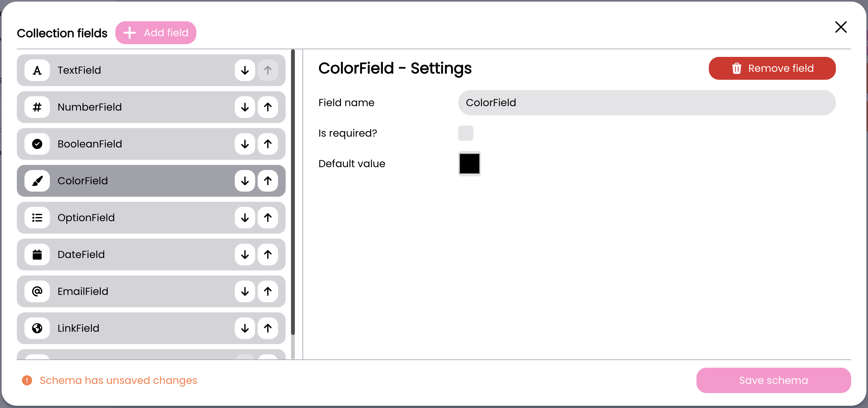Select the DateField entry
This screenshot has width=868, height=408.
click(135, 255)
